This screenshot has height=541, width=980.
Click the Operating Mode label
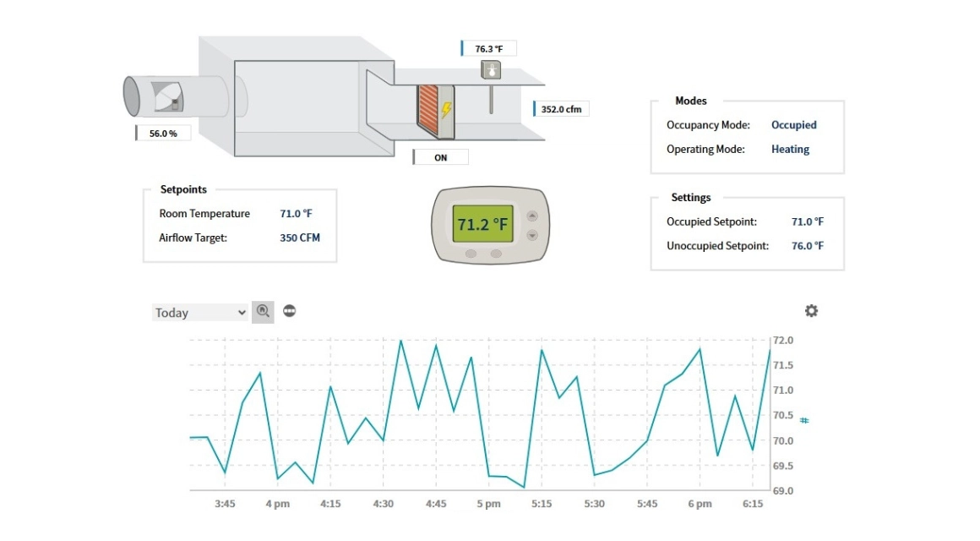(705, 149)
